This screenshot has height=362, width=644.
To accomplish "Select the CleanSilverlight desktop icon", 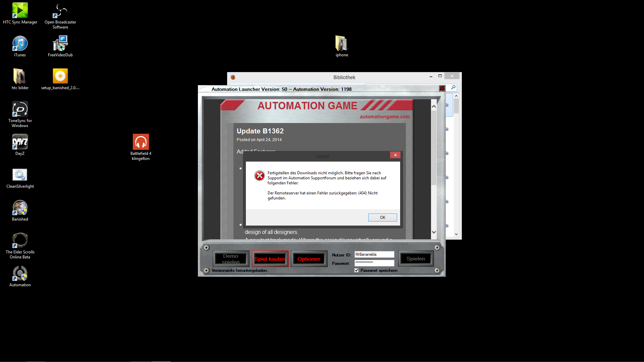I will pos(20,178).
